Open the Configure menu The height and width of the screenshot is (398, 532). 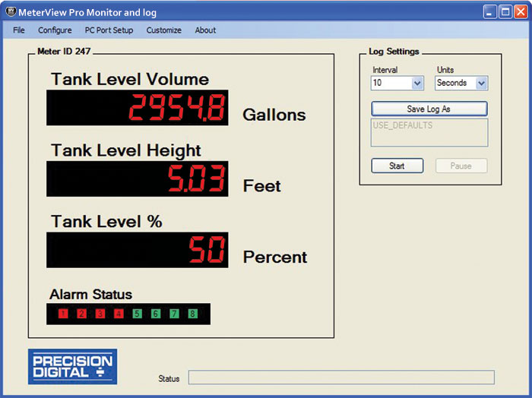click(55, 30)
